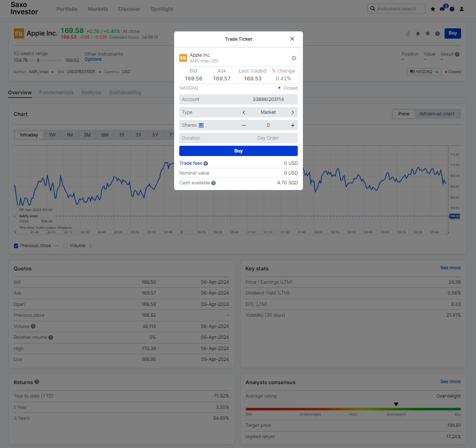Switch to the Fundamentals tab
The image size is (476, 448).
[57, 92]
